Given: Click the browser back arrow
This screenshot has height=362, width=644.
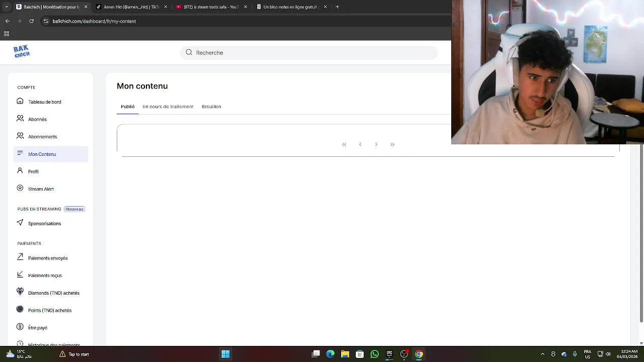Looking at the screenshot, I should point(7,21).
